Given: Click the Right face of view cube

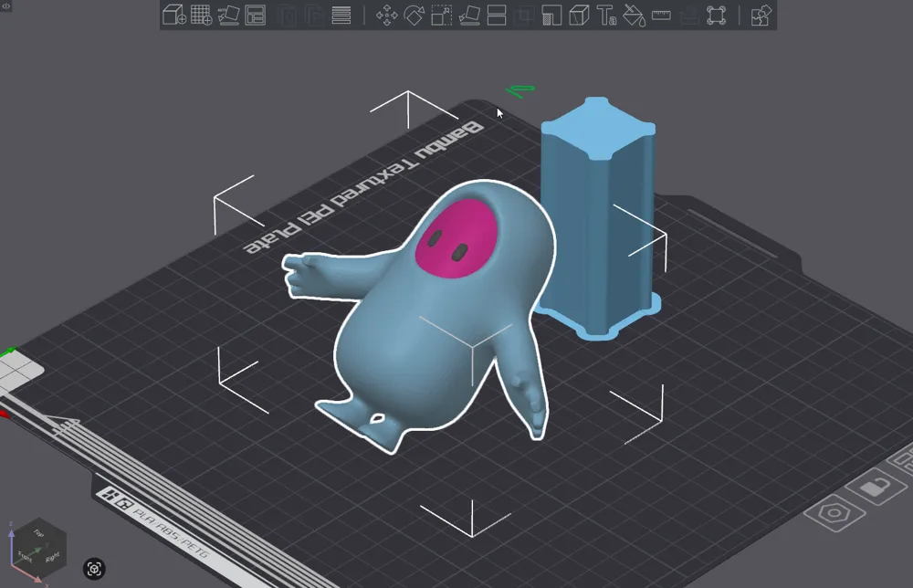Looking at the screenshot, I should (52, 557).
